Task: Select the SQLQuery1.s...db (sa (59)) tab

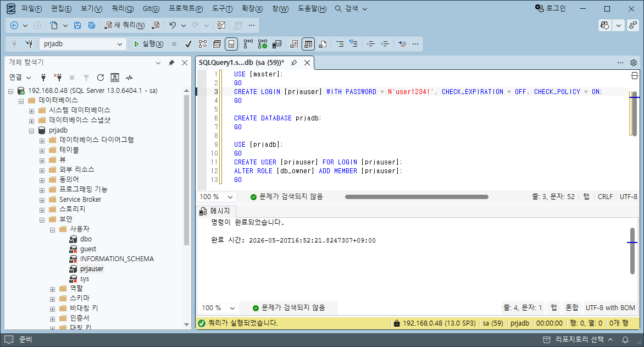Action: (242, 63)
